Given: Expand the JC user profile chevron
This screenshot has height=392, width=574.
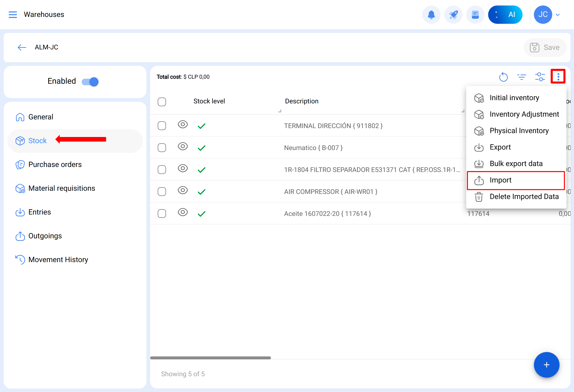Looking at the screenshot, I should 558,15.
